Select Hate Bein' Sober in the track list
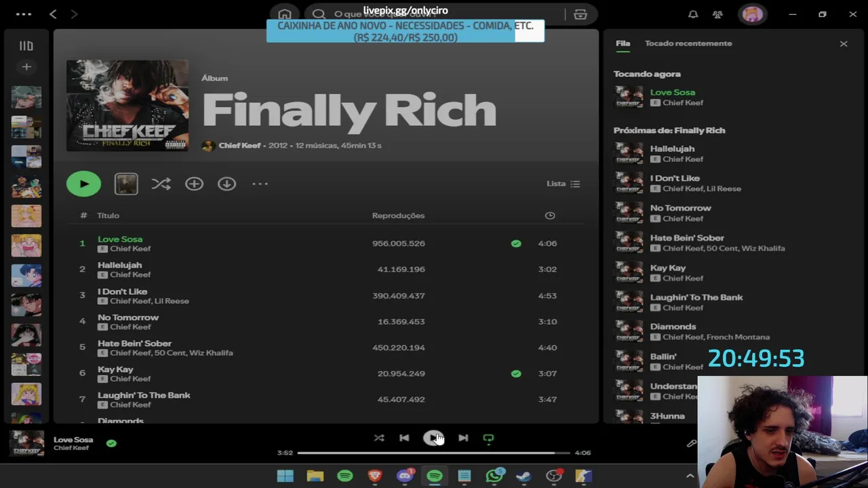 pos(134,344)
